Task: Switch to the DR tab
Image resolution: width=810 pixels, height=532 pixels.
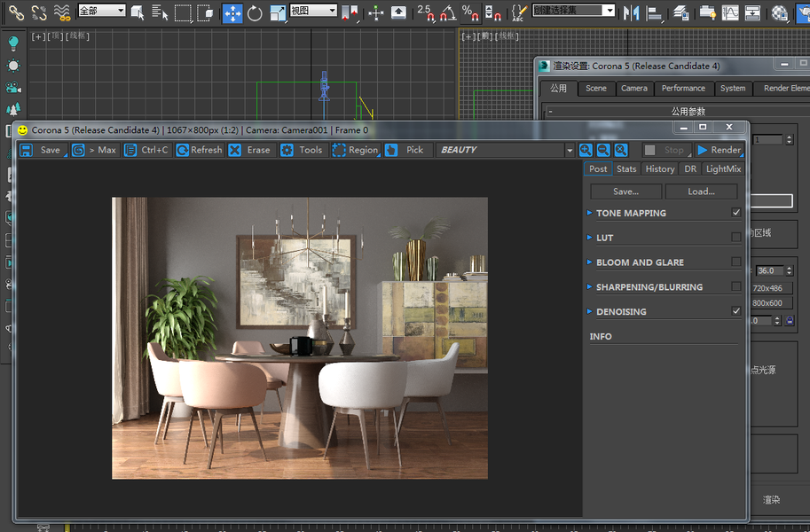Action: click(x=690, y=168)
